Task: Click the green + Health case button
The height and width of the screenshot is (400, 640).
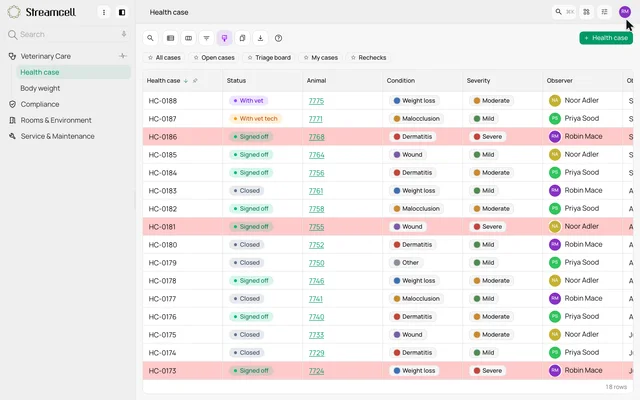Action: point(606,38)
